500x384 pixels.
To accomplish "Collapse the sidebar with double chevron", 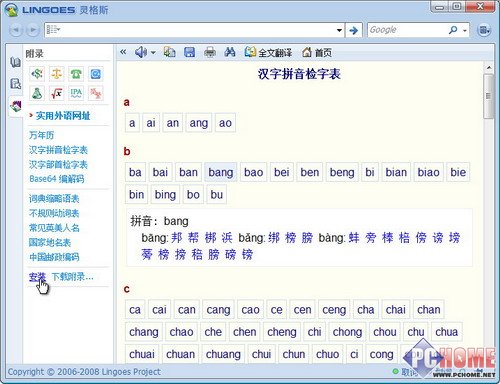I will [x=123, y=52].
